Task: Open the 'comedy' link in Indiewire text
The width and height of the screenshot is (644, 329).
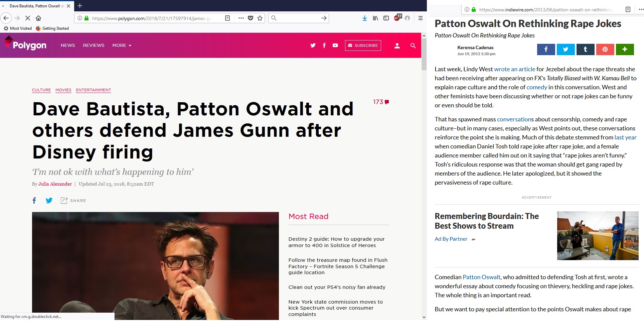Action: coord(537,87)
